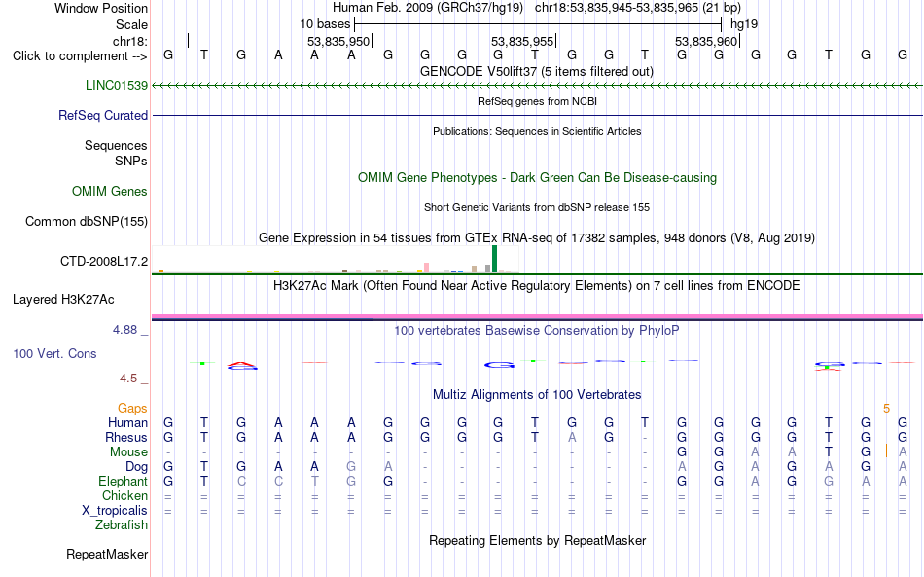The height and width of the screenshot is (577, 924).
Task: Click the 'Click to complement -->' label
Action: pos(80,56)
